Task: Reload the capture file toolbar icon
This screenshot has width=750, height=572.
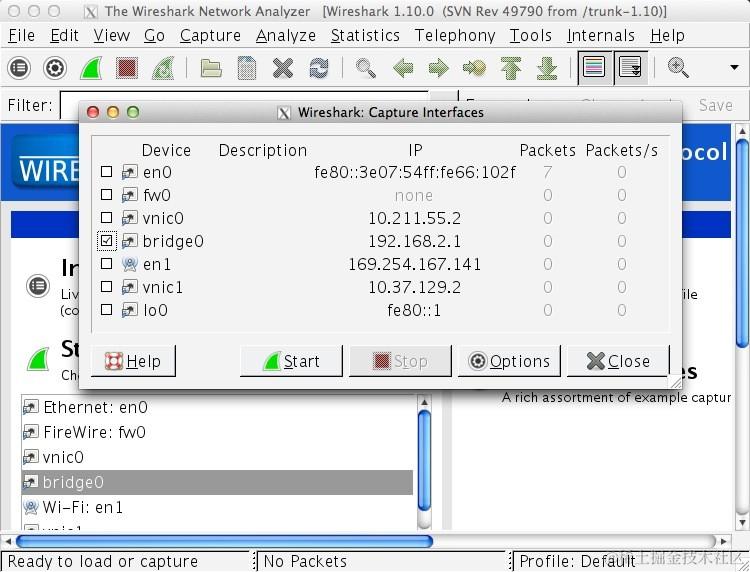Action: tap(319, 68)
